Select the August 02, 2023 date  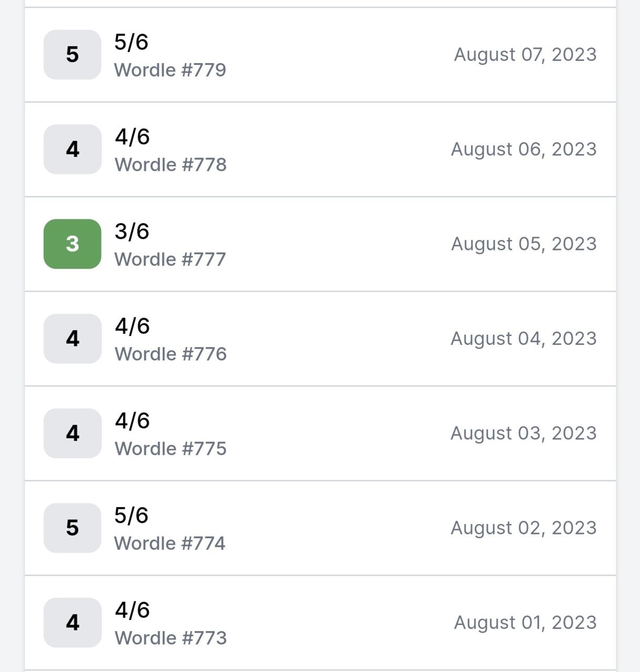(x=524, y=528)
